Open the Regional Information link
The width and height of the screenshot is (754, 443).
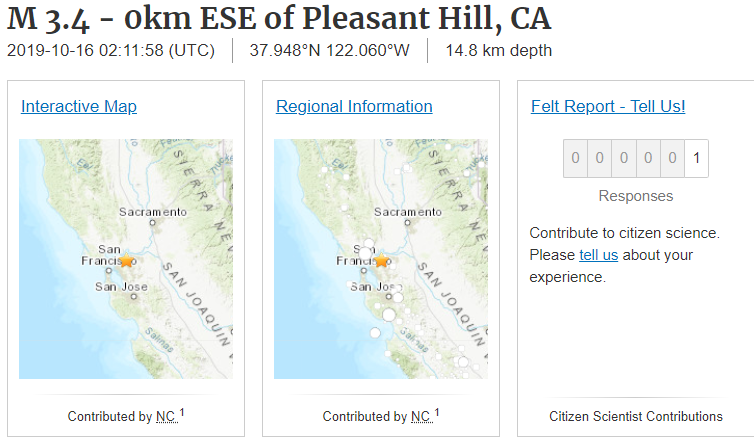tap(354, 107)
